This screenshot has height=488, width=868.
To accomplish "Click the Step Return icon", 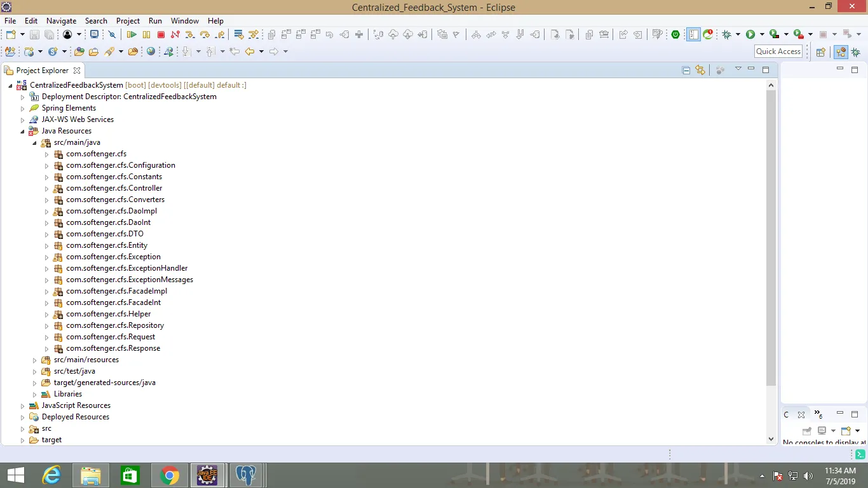I will [x=220, y=35].
